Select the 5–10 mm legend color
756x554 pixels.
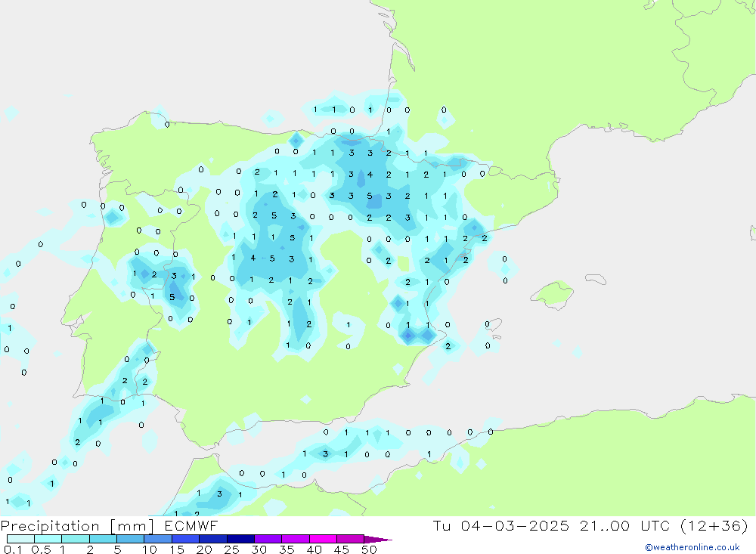click(x=131, y=539)
